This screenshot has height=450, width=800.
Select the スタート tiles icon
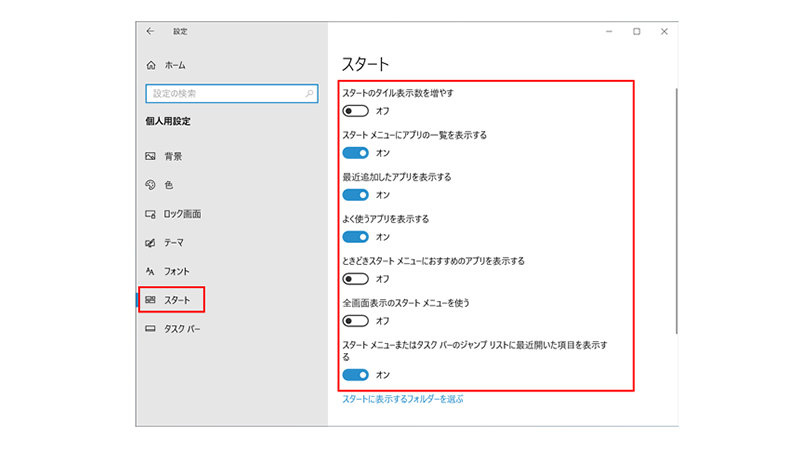point(151,300)
